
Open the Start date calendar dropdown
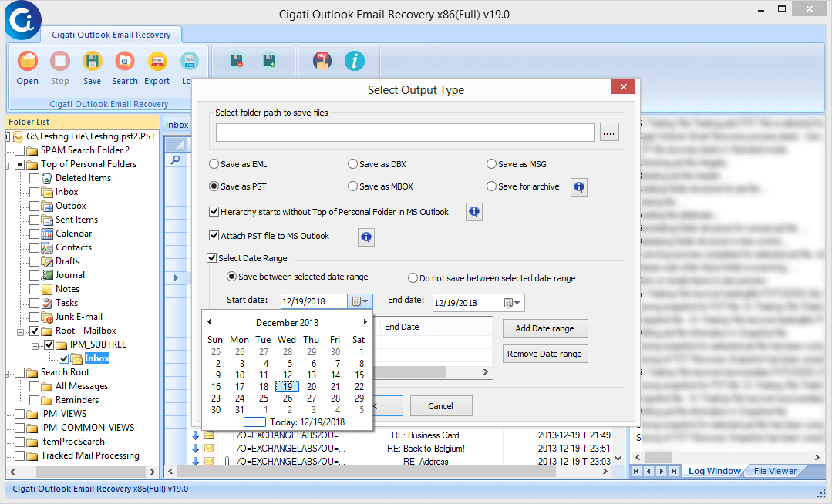tap(360, 301)
